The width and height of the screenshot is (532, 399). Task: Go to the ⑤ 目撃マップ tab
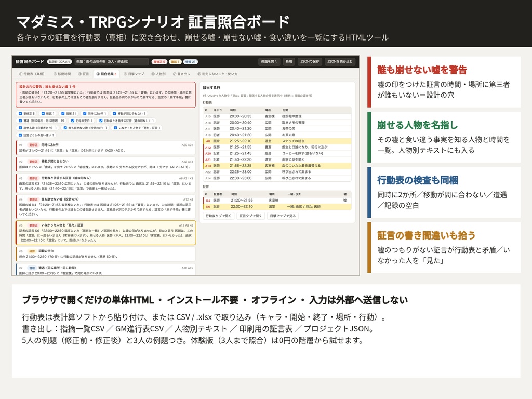tap(134, 74)
